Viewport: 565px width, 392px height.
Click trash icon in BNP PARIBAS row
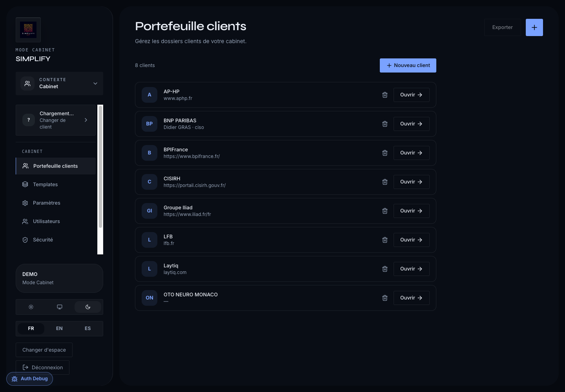point(385,124)
